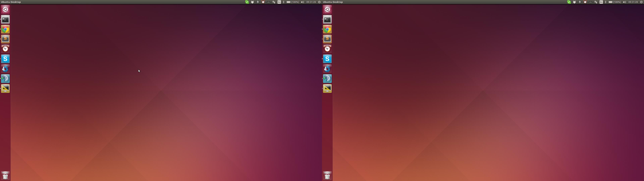Open alarm clock indicator in left monitor panel
Screen dimensions: 644x181
click(263, 2)
